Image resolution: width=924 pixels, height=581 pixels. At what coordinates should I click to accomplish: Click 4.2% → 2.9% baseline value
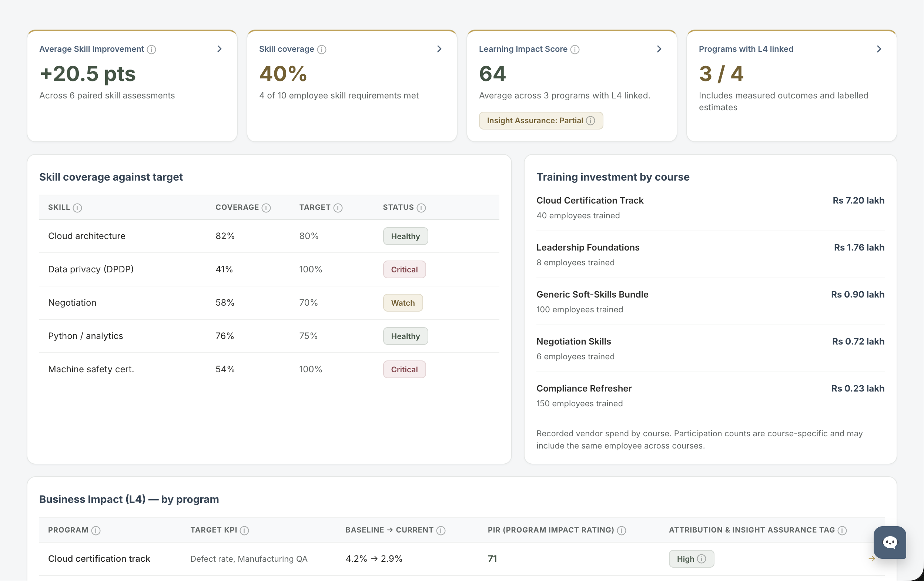(374, 559)
